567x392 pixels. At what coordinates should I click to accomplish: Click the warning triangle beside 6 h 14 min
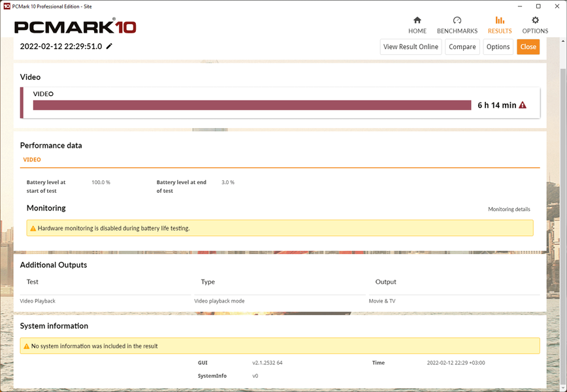coord(523,105)
